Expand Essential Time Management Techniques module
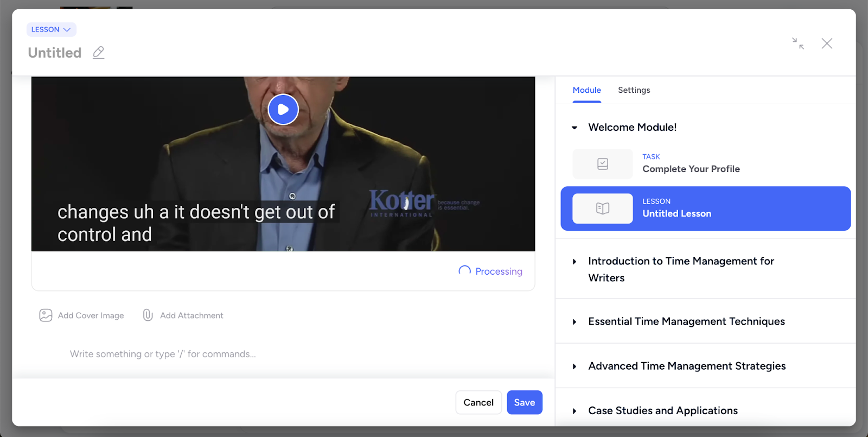 coord(575,322)
